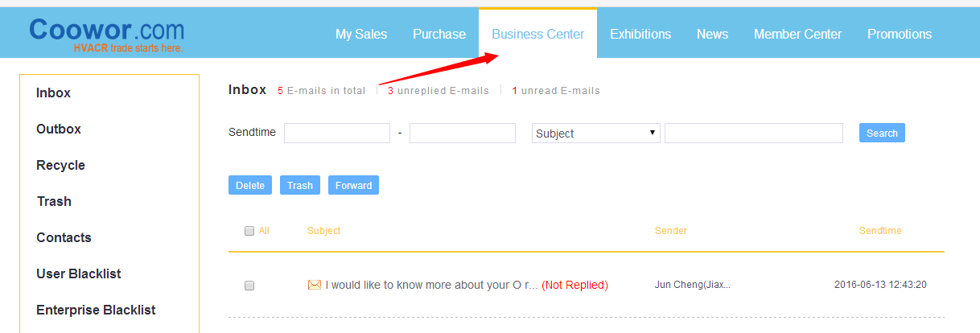Navigate to the News tab
980x333 pixels.
click(712, 34)
